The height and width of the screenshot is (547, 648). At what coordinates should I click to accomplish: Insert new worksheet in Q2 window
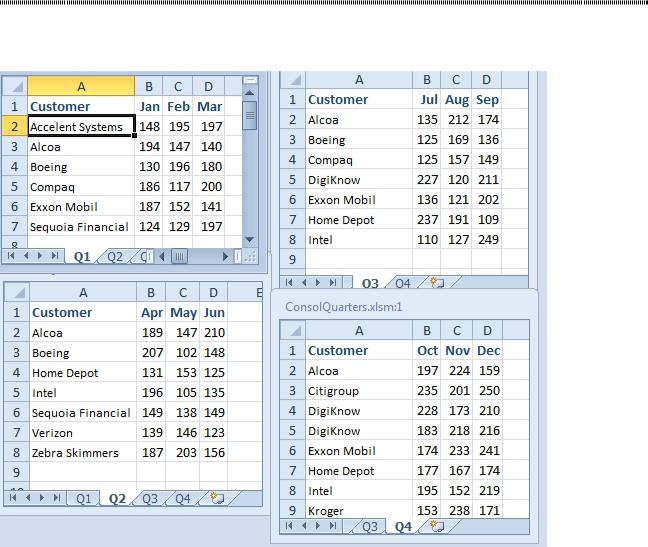pyautogui.click(x=217, y=498)
